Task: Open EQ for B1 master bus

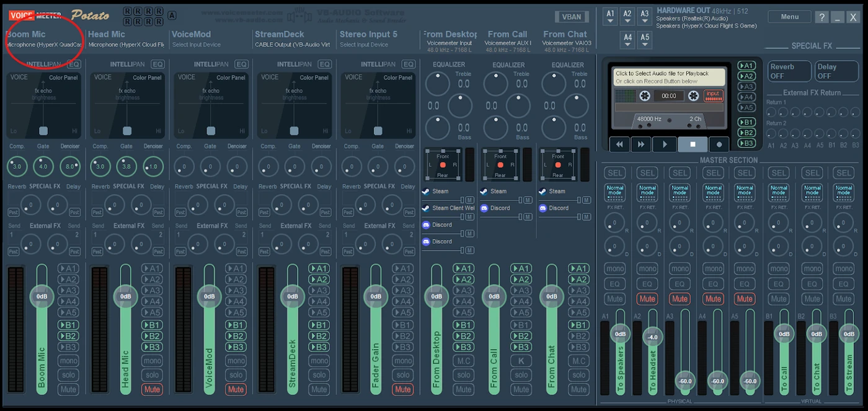Action: [779, 284]
